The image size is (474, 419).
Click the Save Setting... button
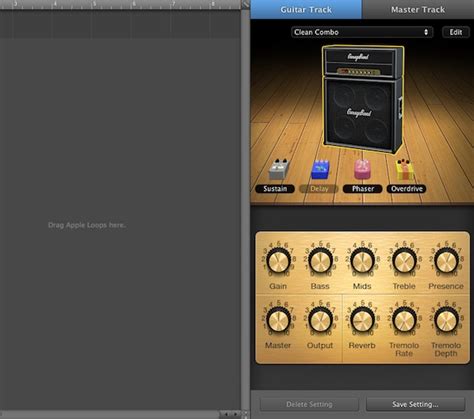(415, 404)
